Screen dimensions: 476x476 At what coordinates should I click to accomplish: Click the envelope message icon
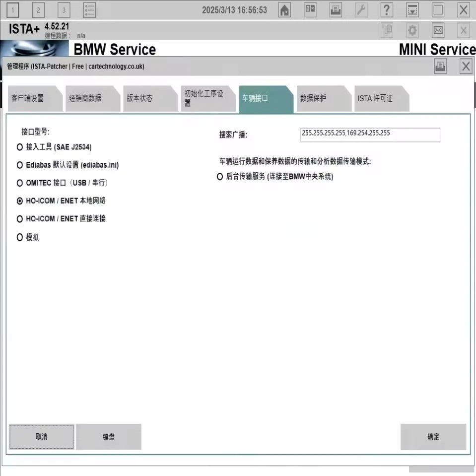pyautogui.click(x=438, y=30)
